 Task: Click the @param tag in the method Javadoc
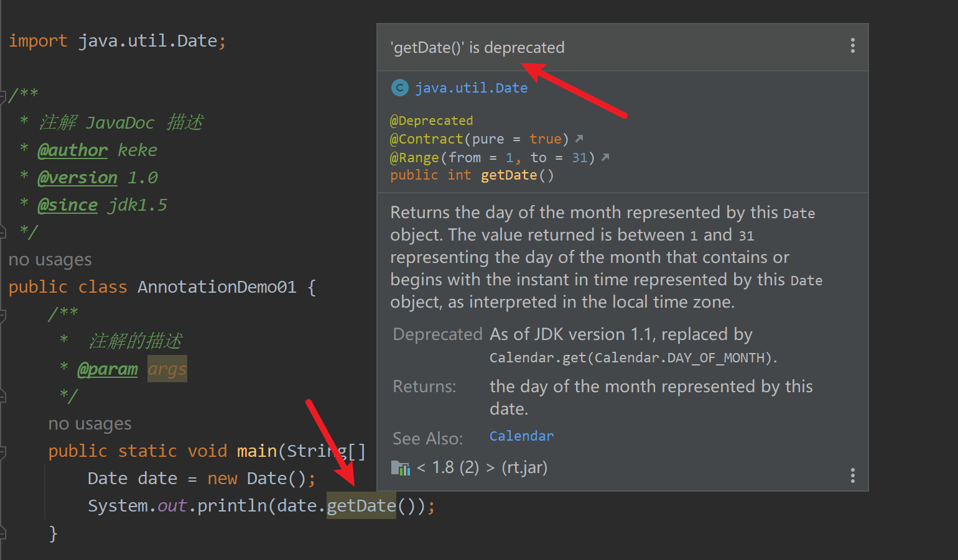(x=107, y=369)
